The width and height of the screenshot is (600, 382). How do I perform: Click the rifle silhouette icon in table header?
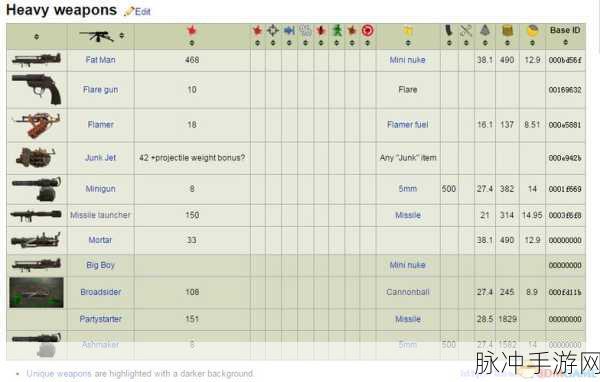coord(96,36)
